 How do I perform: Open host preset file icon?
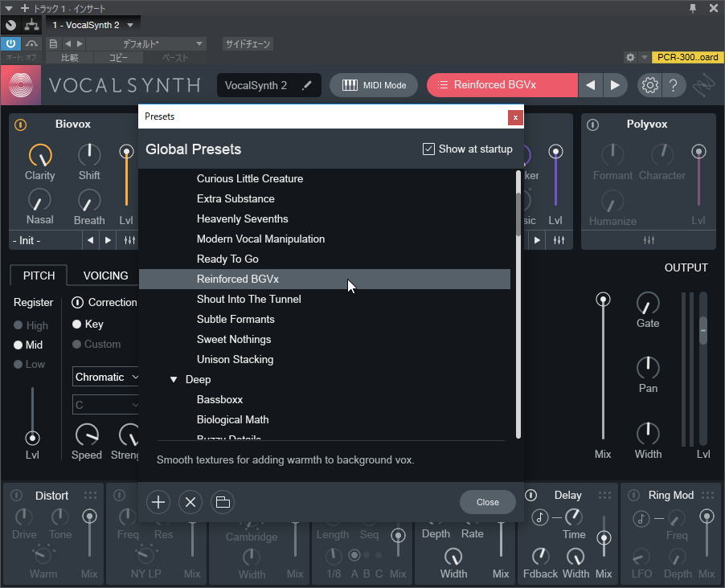[53, 44]
